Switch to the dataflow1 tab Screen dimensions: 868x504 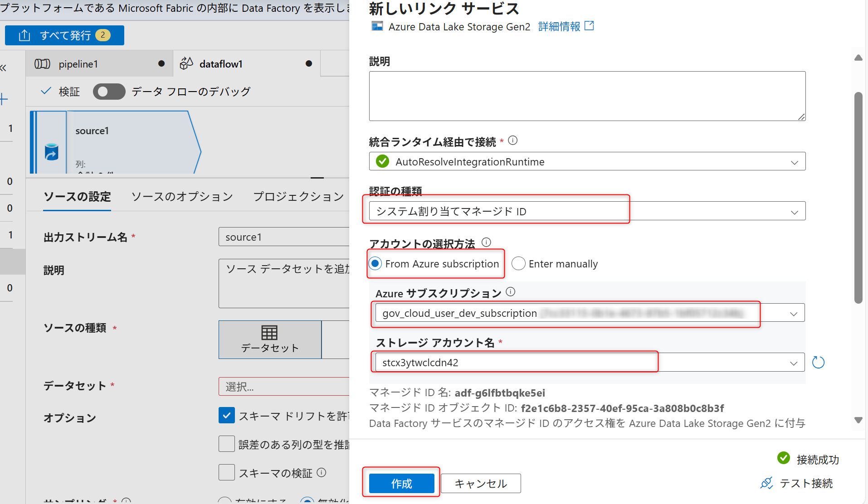220,63
